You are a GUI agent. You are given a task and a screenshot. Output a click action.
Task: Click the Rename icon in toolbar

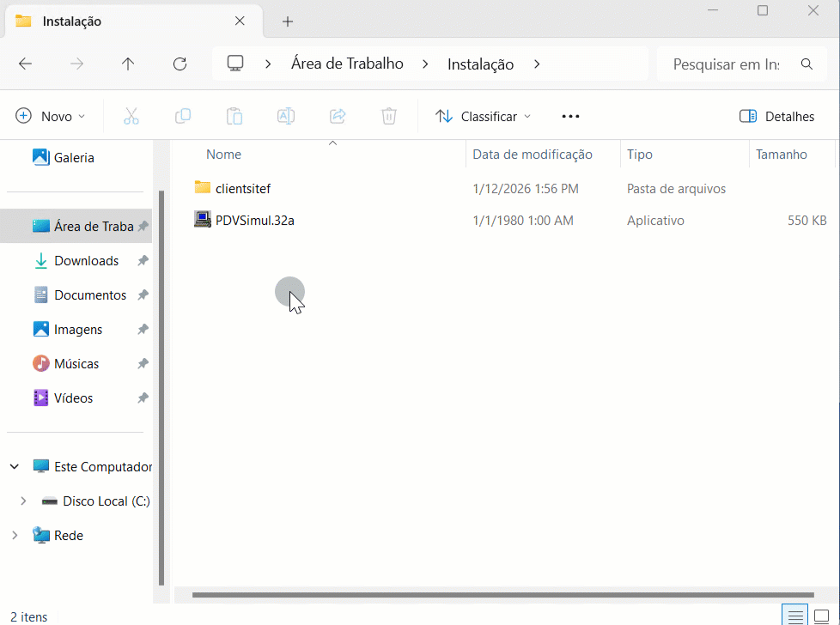click(285, 116)
